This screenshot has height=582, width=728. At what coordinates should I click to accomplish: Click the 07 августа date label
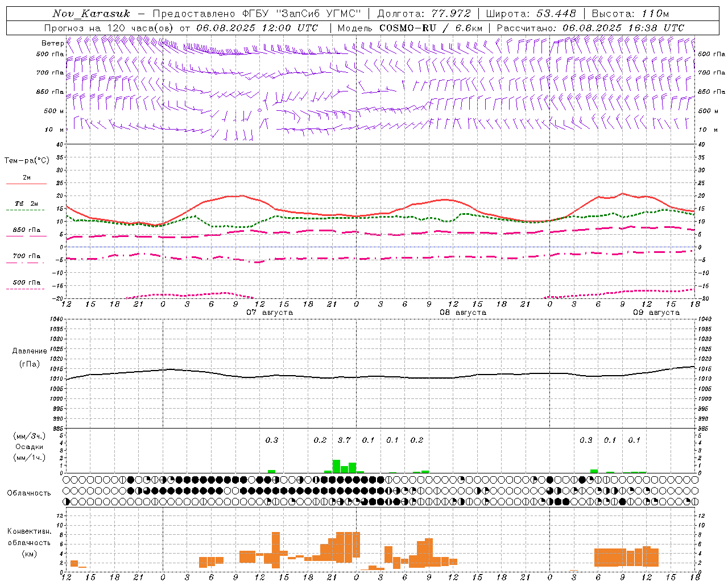[x=270, y=313]
